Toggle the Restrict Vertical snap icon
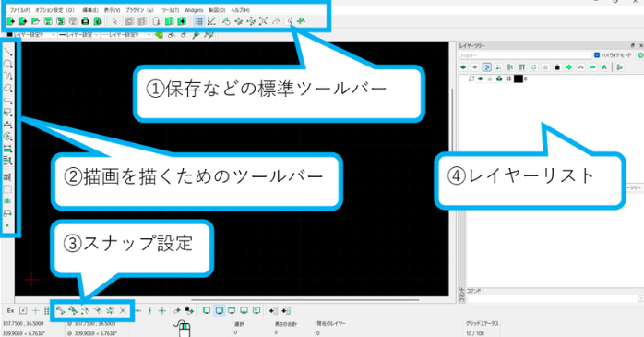The height and width of the screenshot is (337, 644). click(x=149, y=311)
